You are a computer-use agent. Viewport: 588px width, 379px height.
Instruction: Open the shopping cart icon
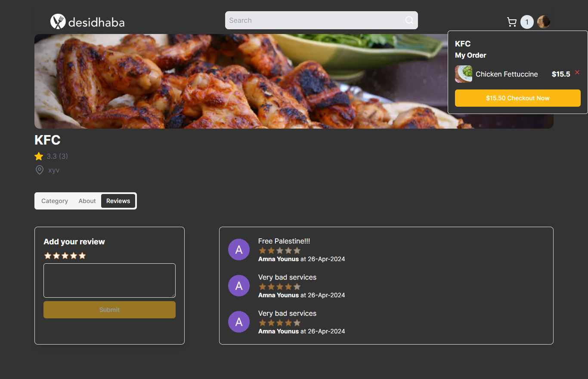pos(512,22)
